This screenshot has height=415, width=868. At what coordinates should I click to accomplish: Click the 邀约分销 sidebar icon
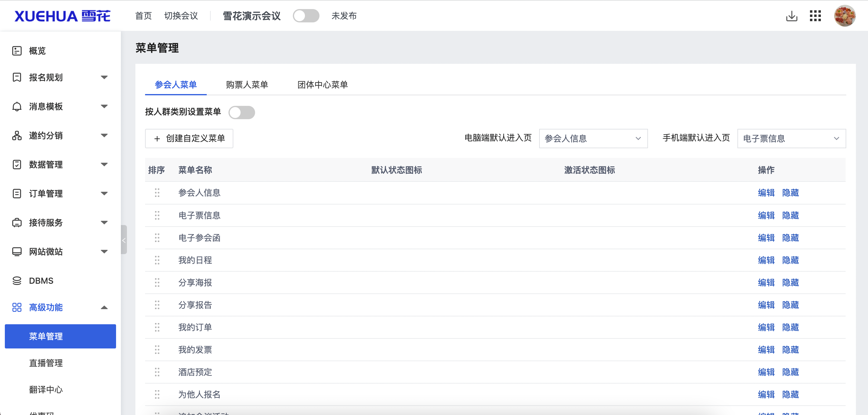17,136
